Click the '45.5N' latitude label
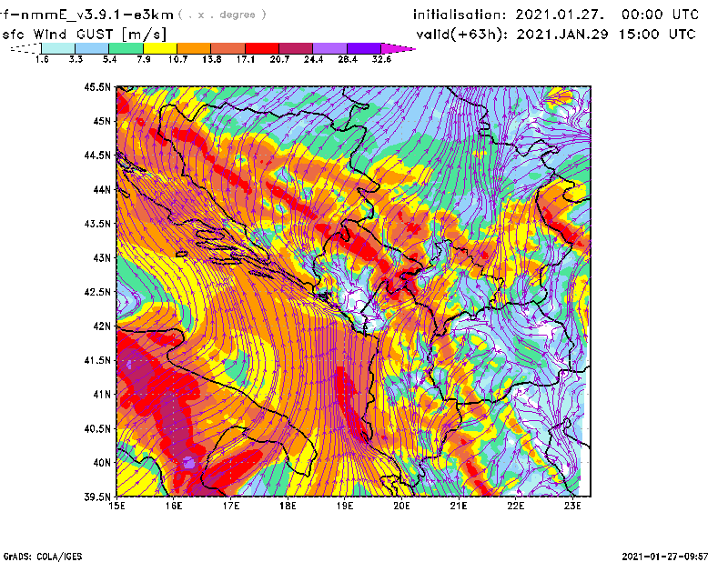Viewport: 728px width, 562px height. click(97, 86)
